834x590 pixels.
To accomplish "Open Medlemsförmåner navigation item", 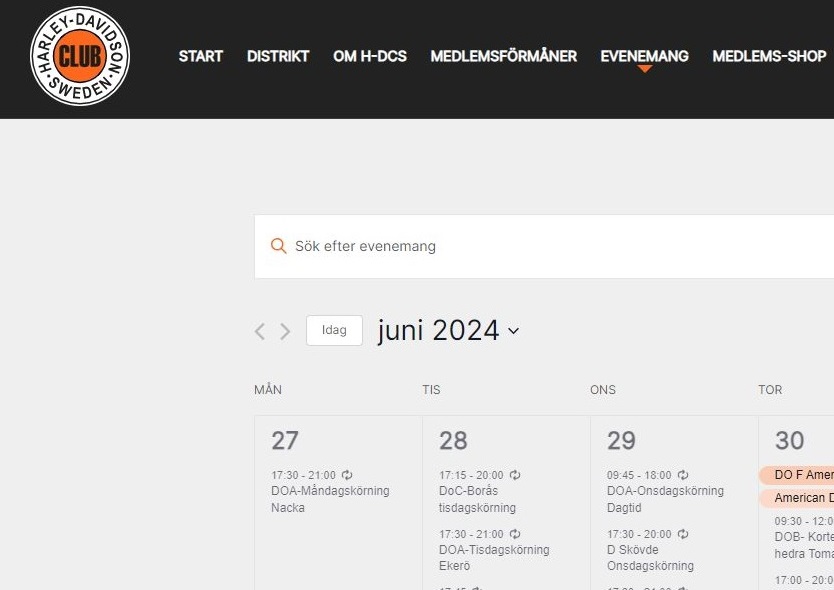I will point(503,56).
